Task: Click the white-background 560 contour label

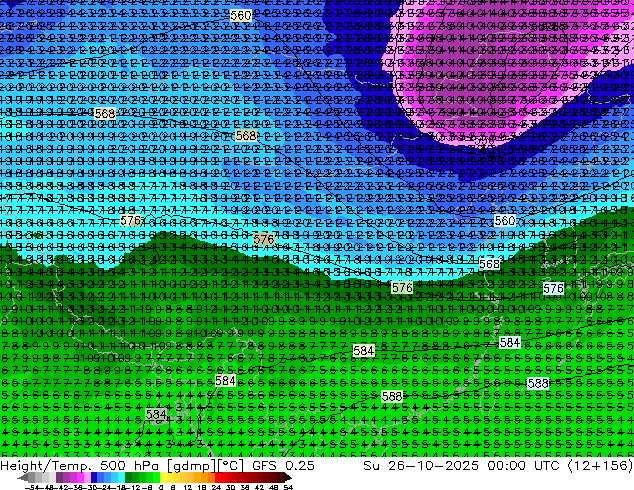Action: tap(505, 221)
